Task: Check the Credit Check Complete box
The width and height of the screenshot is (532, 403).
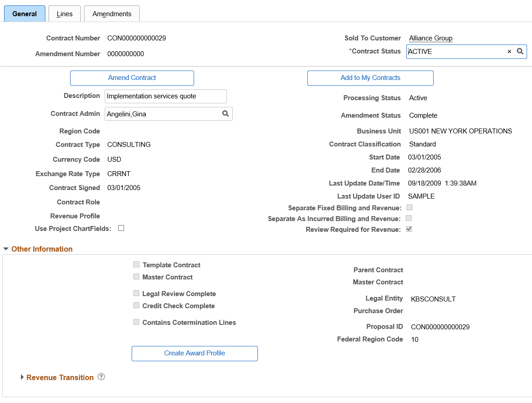Action: 136,305
